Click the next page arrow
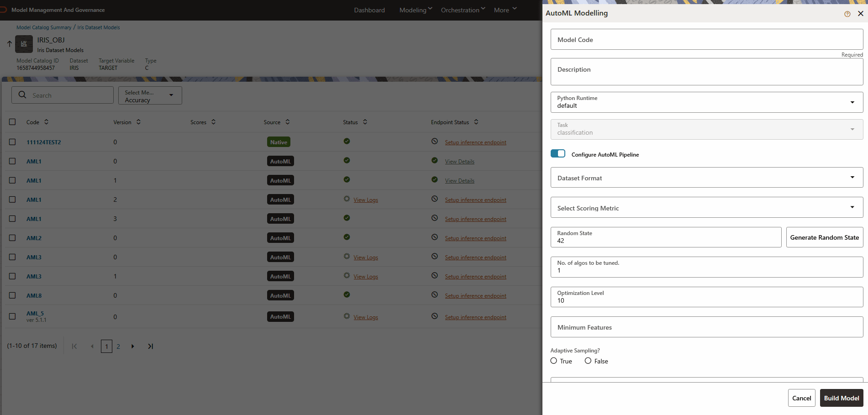Image resolution: width=868 pixels, height=415 pixels. coord(133,346)
